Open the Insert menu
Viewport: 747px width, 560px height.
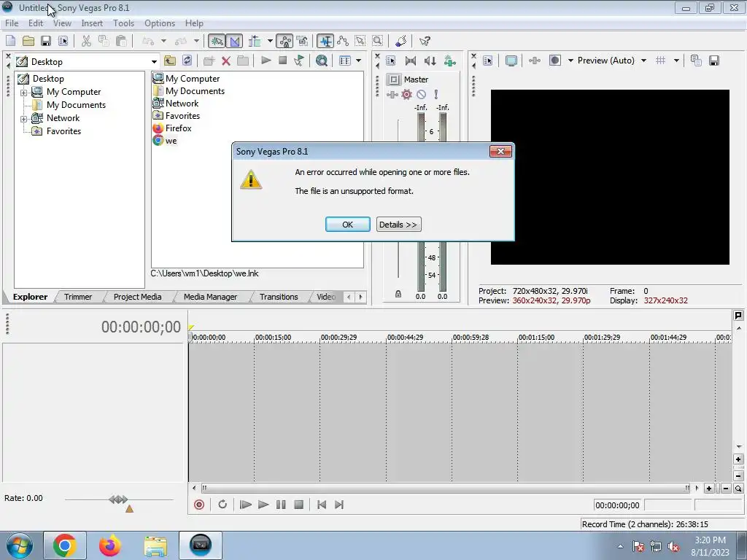click(92, 23)
